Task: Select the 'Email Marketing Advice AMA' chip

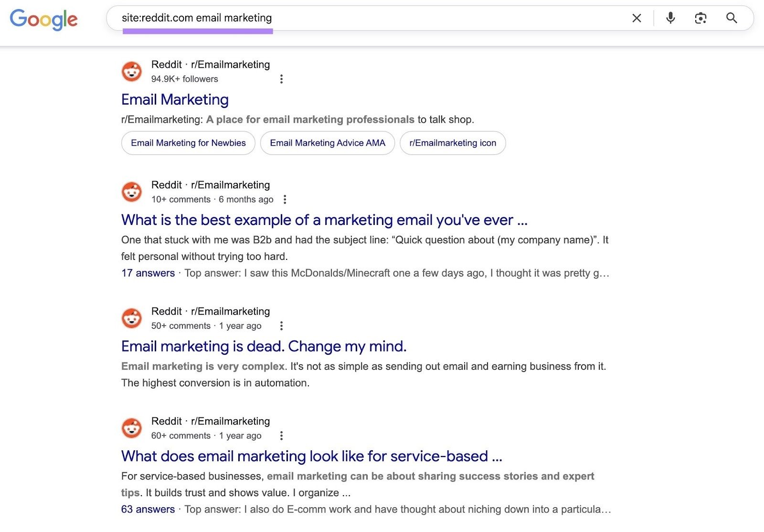Action: pos(327,143)
